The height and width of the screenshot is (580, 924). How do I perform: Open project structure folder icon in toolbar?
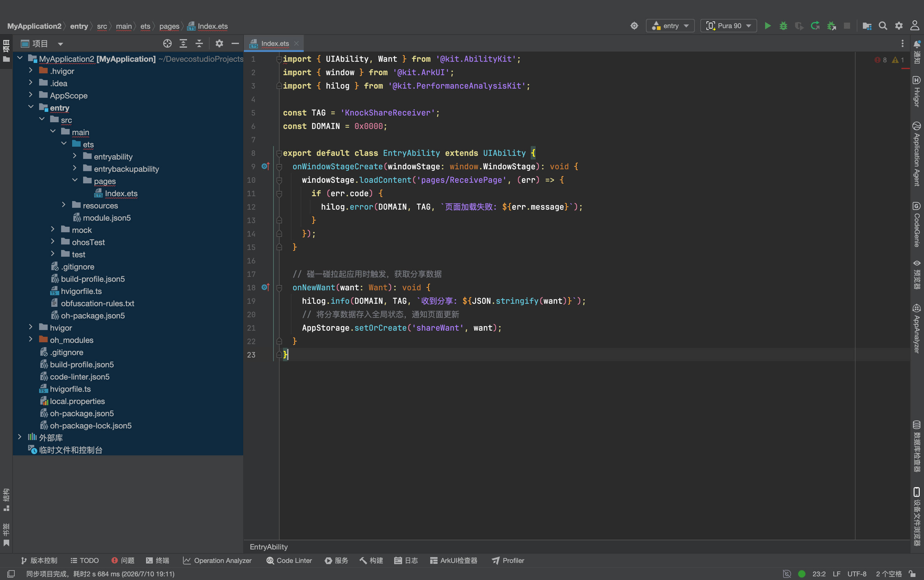pos(867,26)
